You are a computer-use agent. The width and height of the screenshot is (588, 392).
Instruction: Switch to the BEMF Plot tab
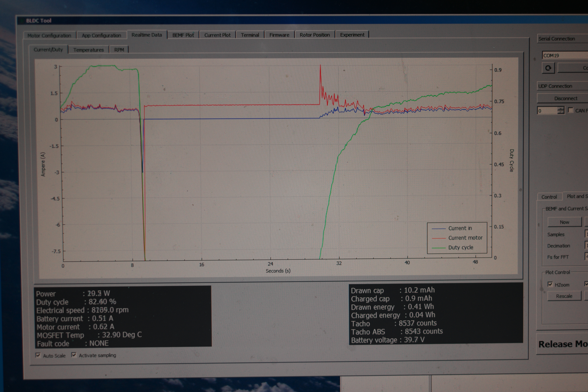pos(183,35)
